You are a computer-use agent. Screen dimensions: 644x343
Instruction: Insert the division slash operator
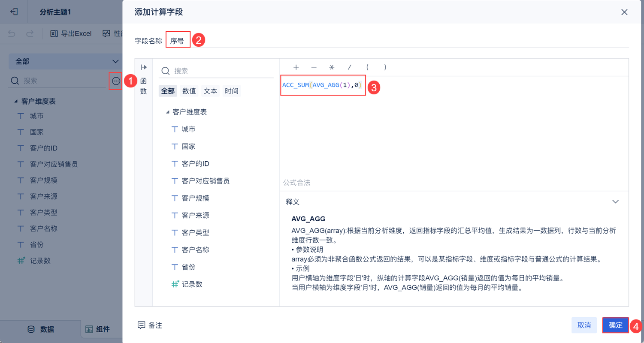(350, 67)
